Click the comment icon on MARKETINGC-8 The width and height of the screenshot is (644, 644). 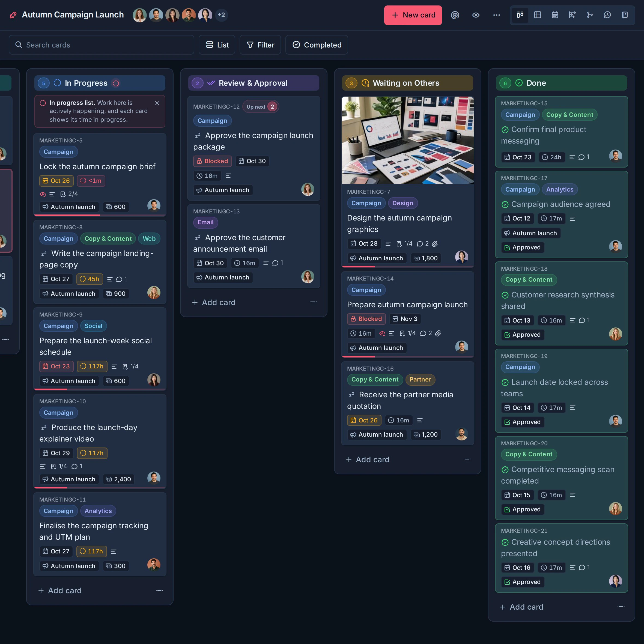coord(119,279)
